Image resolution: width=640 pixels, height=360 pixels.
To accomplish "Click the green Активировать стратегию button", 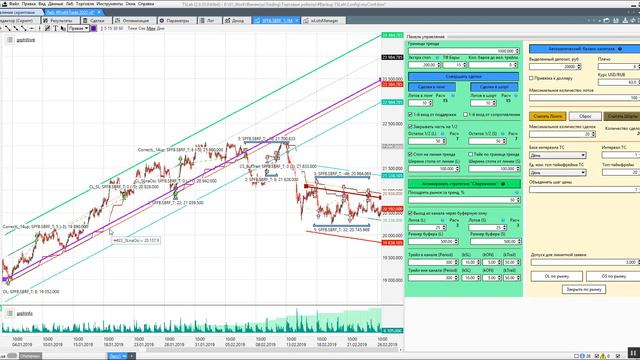I will [464, 184].
